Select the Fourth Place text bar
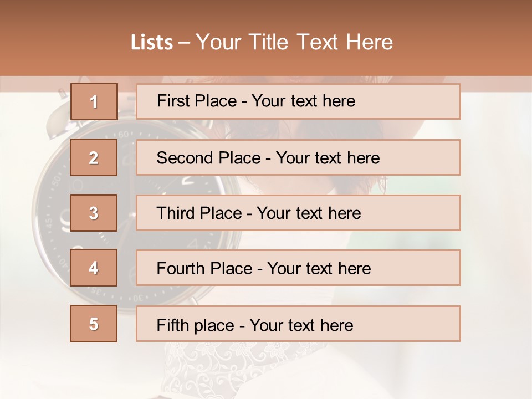The image size is (532, 399). tap(298, 268)
